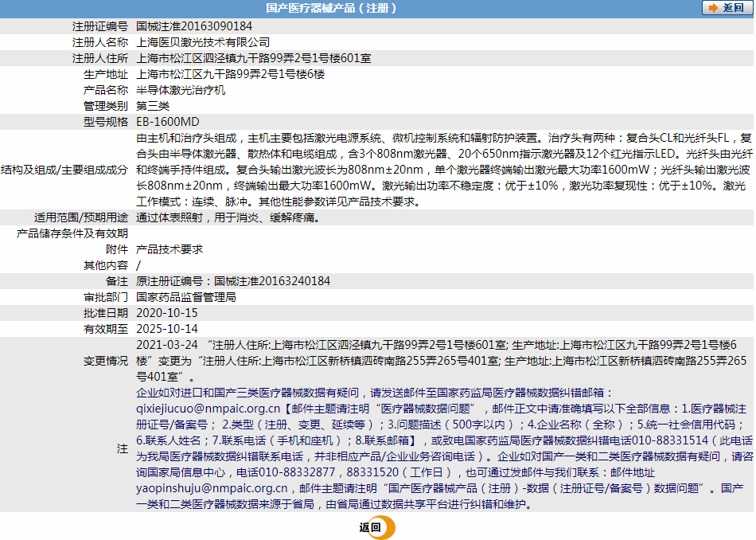Screen dimensions: 756x540
Task: Select product name 半导体激光治疗机
Action: [181, 90]
